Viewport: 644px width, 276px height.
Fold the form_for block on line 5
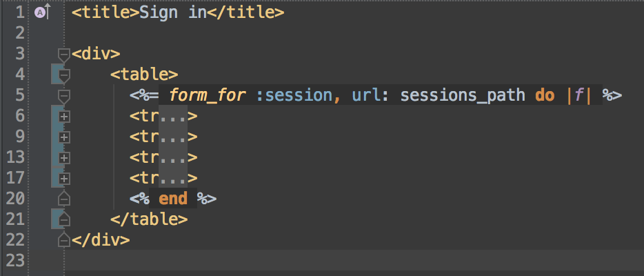click(x=64, y=95)
